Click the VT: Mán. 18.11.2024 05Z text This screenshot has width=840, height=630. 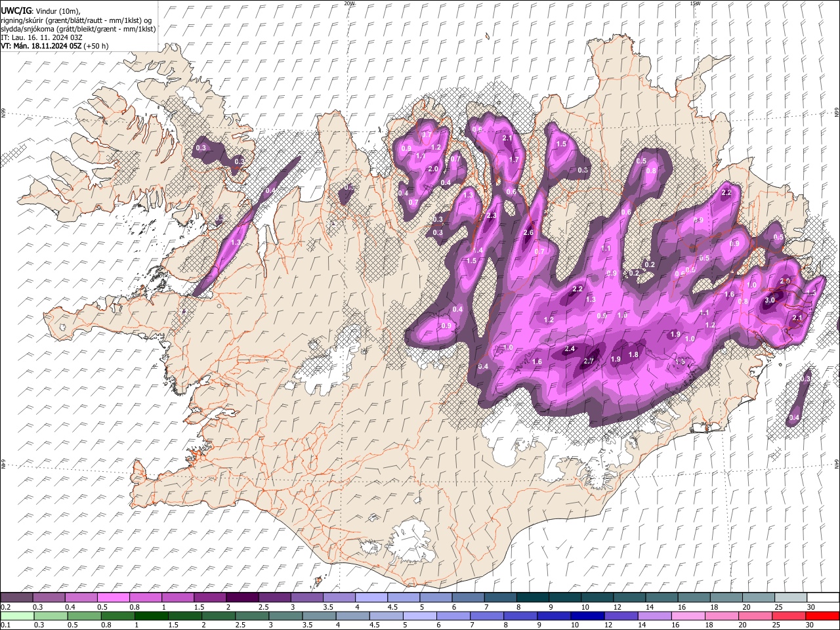(41, 46)
